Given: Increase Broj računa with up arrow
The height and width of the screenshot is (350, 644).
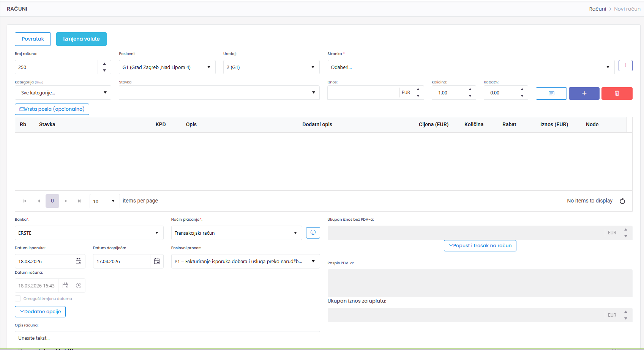Looking at the screenshot, I should point(104,64).
